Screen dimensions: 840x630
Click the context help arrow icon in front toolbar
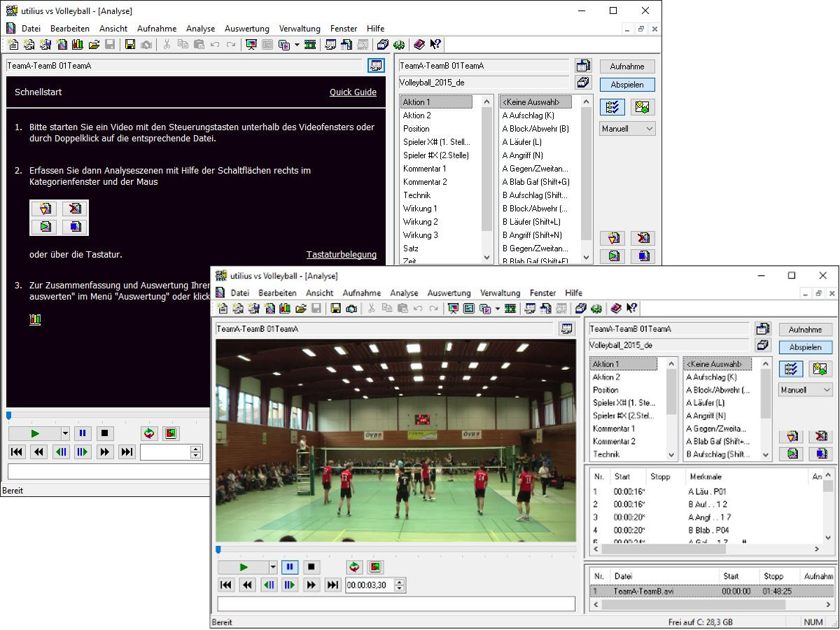click(x=632, y=309)
